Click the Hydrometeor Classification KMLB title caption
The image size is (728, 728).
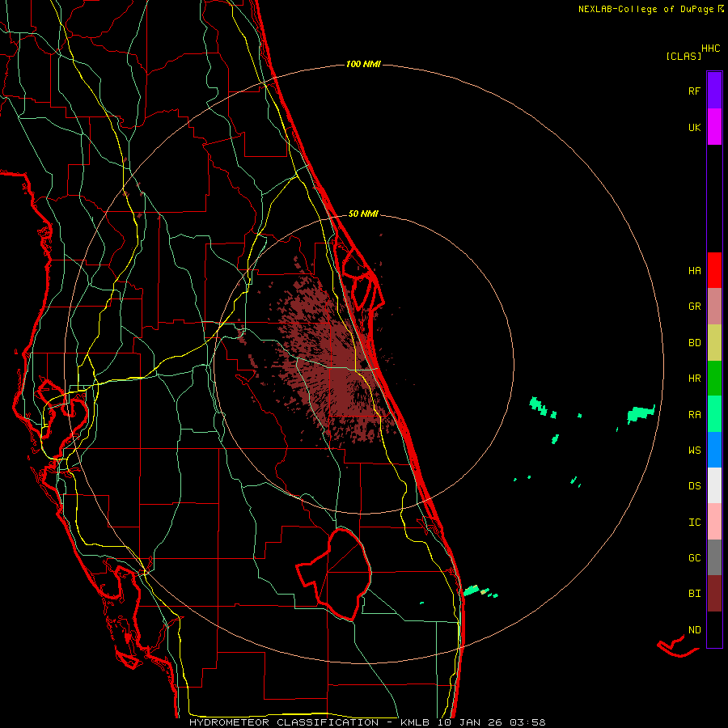(x=367, y=722)
